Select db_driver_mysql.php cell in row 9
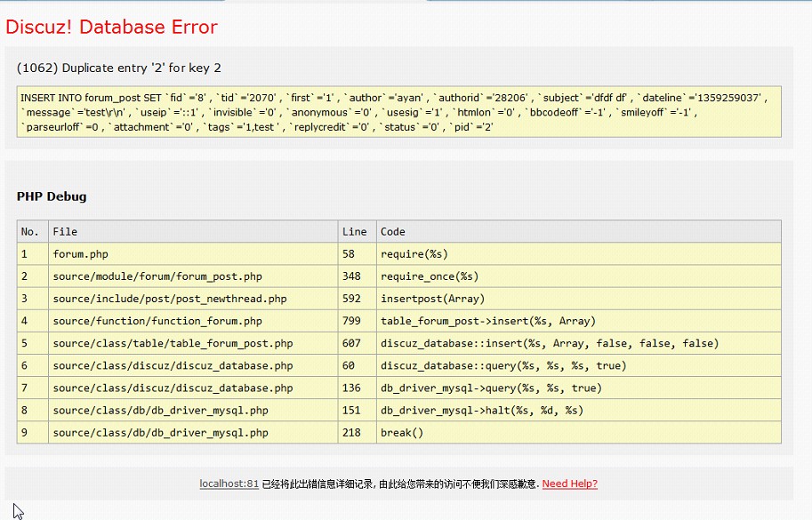Image resolution: width=812 pixels, height=520 pixels. 193,433
